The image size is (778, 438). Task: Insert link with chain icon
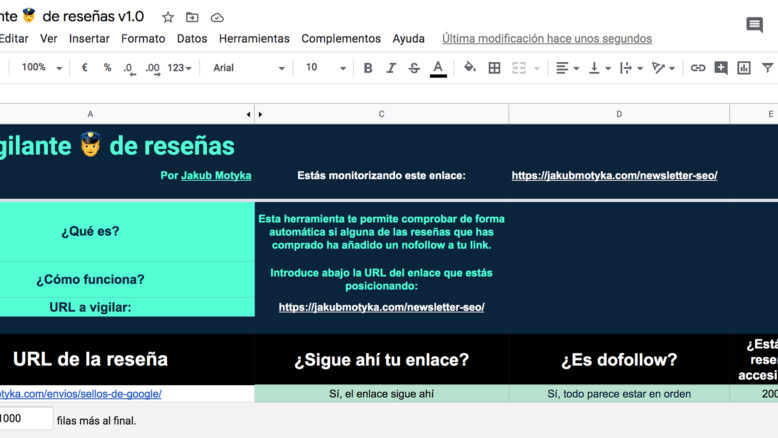coord(698,68)
